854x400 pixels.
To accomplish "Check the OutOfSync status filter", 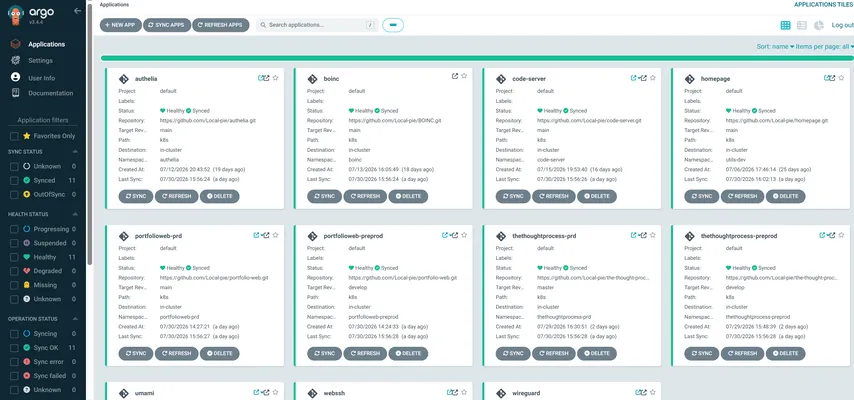I will coord(14,195).
